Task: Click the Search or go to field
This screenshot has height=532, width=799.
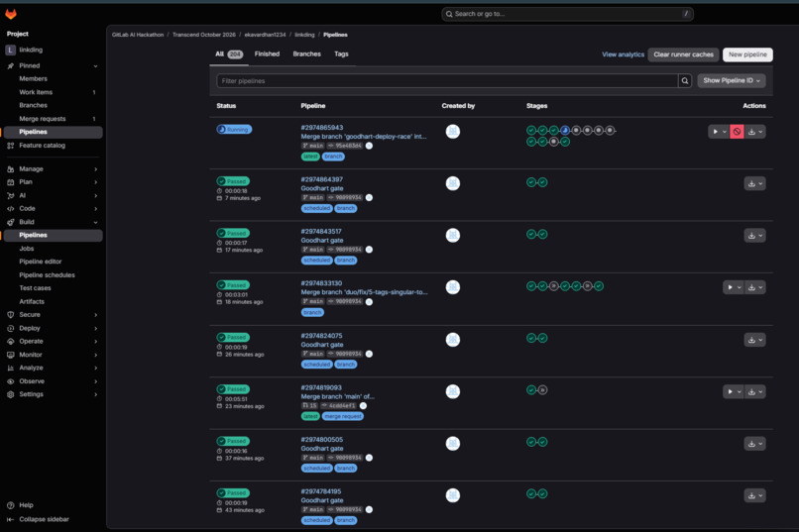Action: tap(567, 14)
